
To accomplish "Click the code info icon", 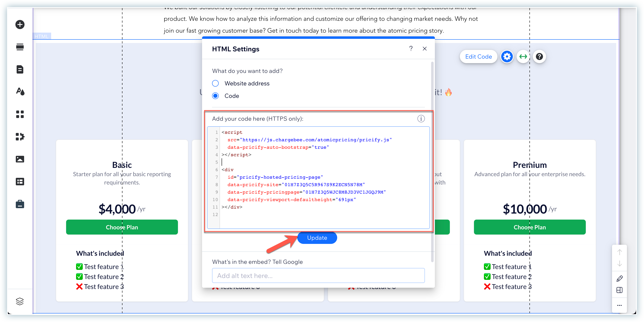I will tap(421, 119).
